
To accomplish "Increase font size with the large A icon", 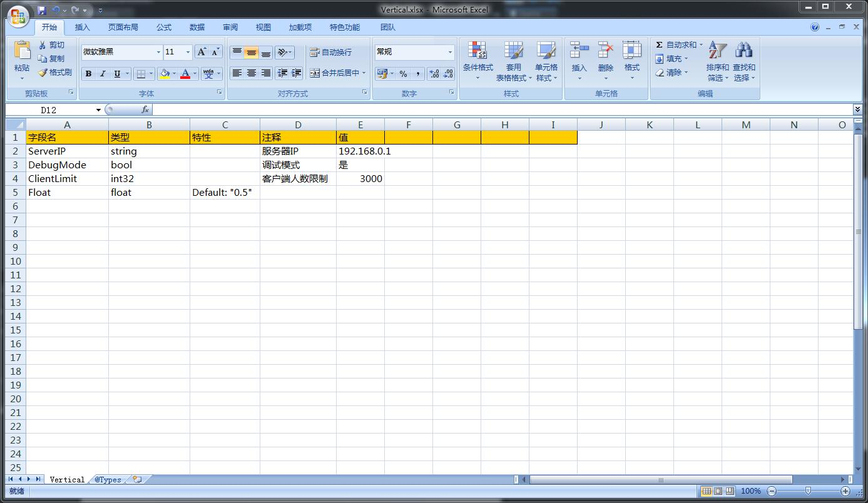I will click(202, 52).
